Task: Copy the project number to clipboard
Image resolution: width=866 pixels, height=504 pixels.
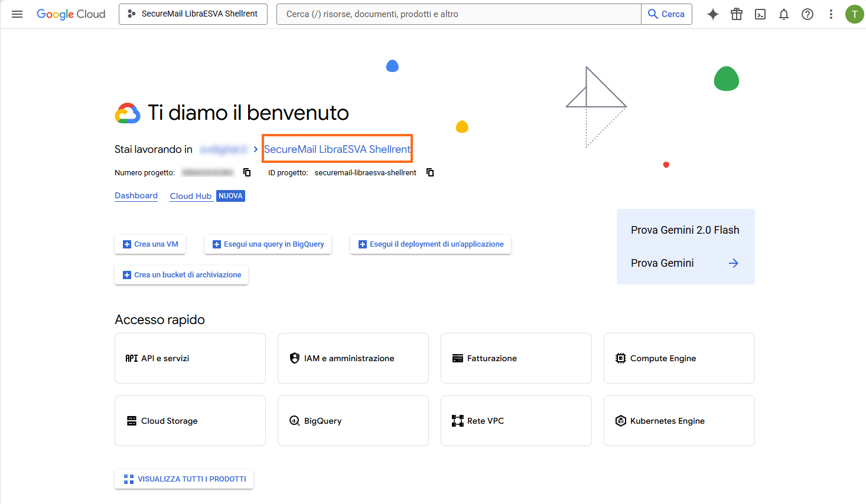Action: [247, 172]
